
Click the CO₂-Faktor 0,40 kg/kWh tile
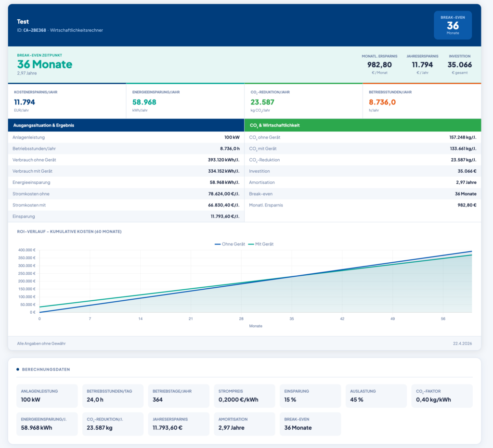[442, 396]
